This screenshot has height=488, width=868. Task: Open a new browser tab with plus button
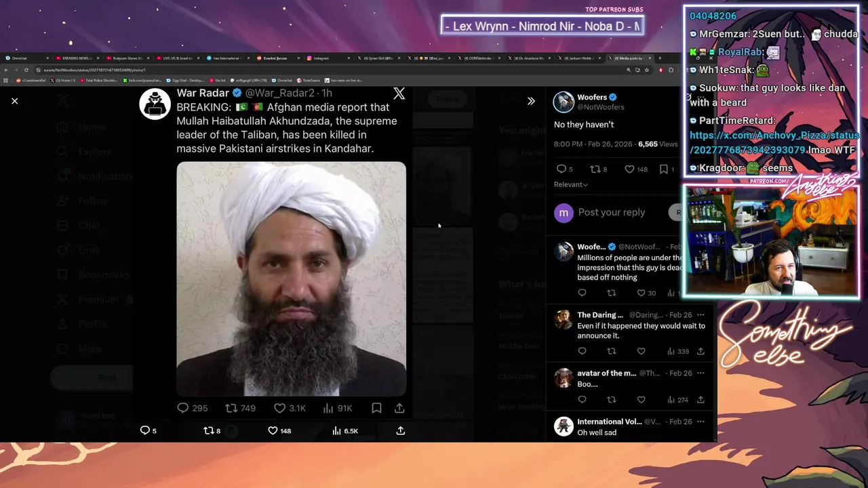pyautogui.click(x=659, y=58)
